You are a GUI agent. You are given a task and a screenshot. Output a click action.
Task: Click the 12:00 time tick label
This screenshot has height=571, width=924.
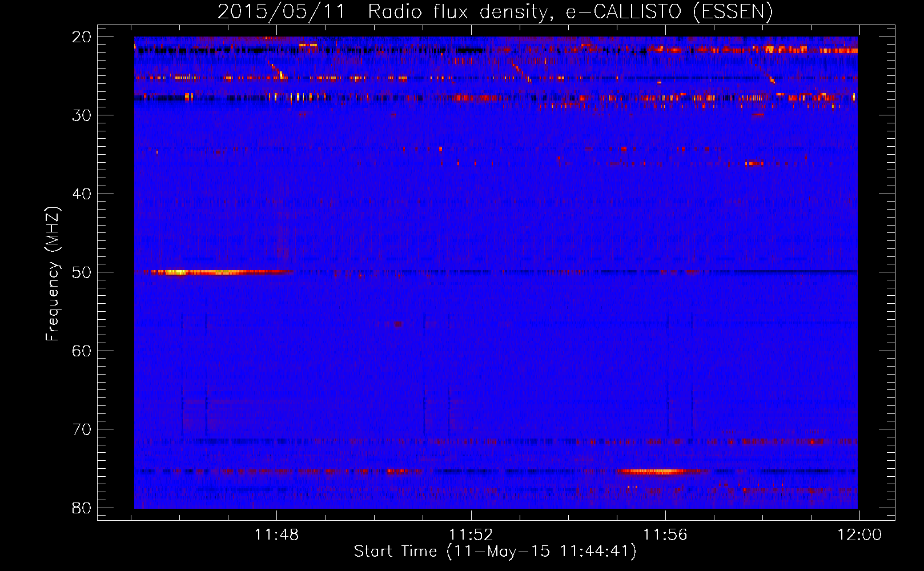coord(859,535)
